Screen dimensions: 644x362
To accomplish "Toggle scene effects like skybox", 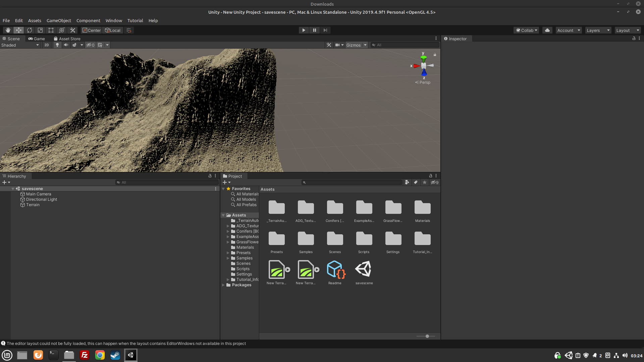I will coord(74,45).
